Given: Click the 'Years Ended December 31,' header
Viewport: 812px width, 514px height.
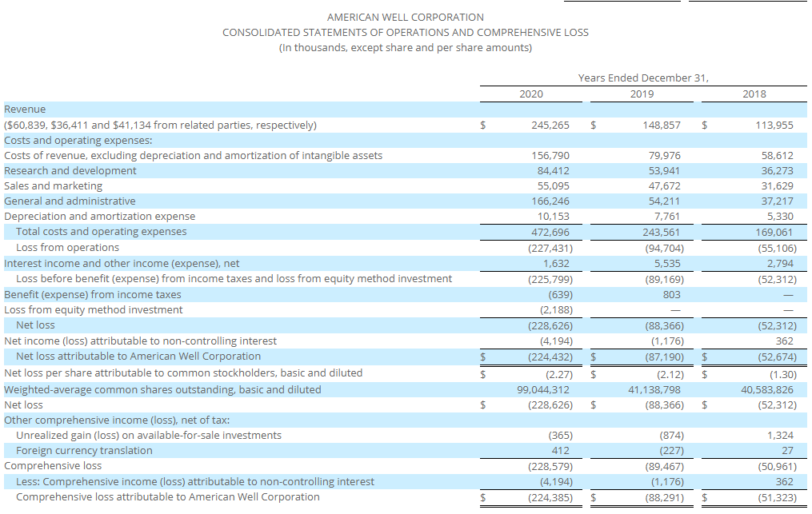Looking at the screenshot, I should (643, 78).
